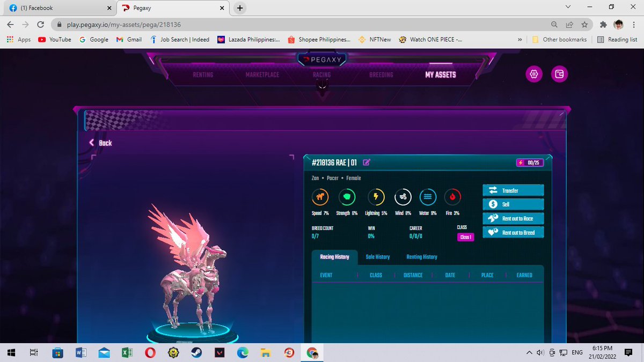Open the Chrome tab search dropdown
This screenshot has width=644, height=362.
click(568, 7)
